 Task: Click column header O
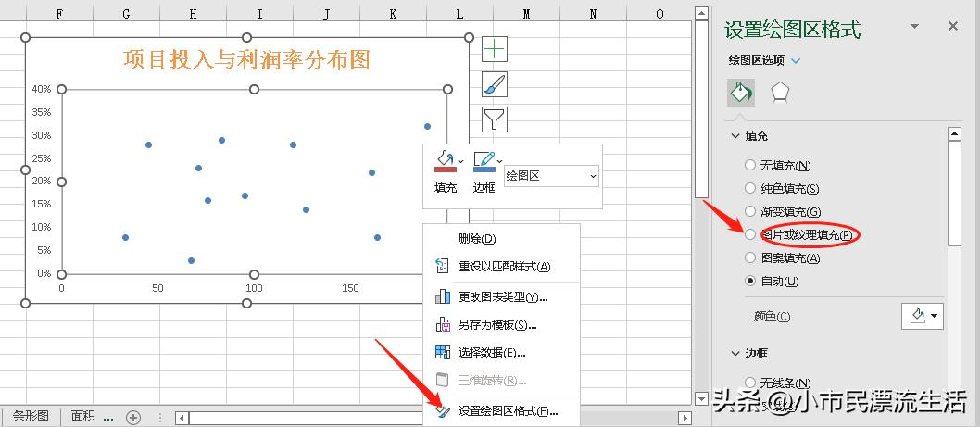[x=660, y=13]
